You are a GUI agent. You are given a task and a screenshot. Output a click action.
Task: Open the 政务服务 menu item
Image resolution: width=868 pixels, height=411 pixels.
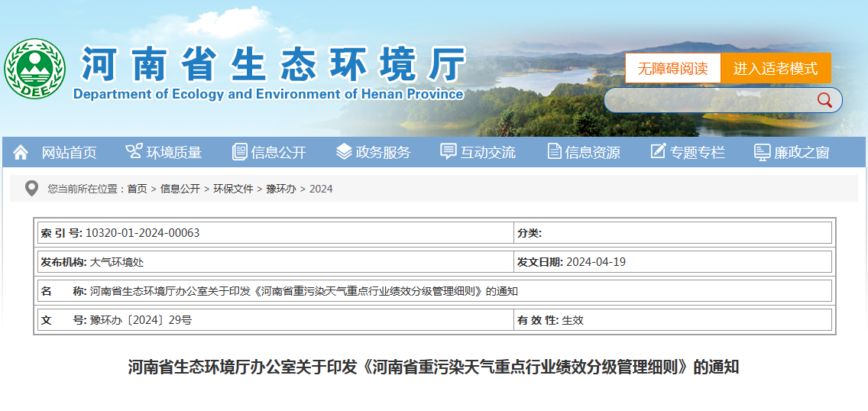tap(383, 153)
